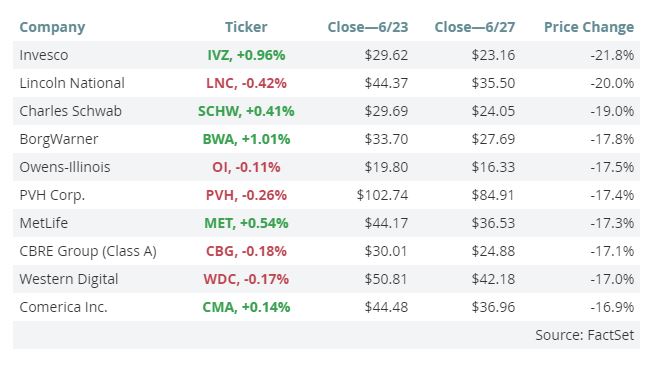Click the Source: FactSet text
The height and width of the screenshot is (366, 668).
point(584,335)
